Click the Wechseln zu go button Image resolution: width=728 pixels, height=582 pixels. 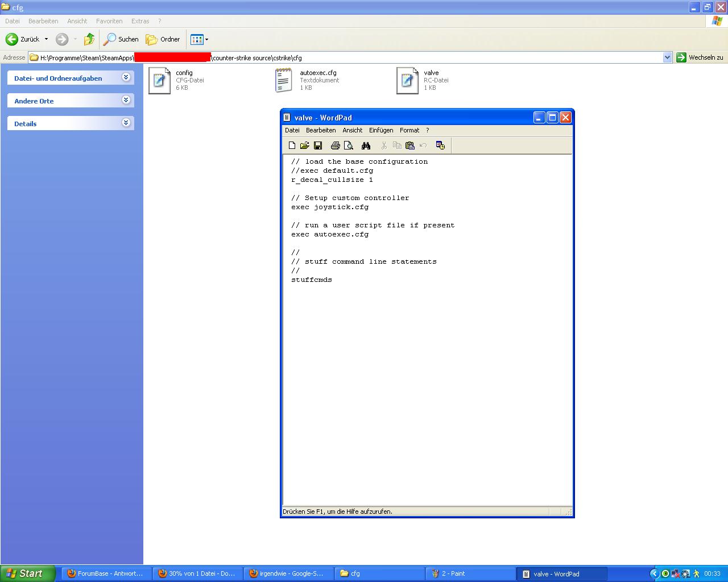tap(700, 57)
